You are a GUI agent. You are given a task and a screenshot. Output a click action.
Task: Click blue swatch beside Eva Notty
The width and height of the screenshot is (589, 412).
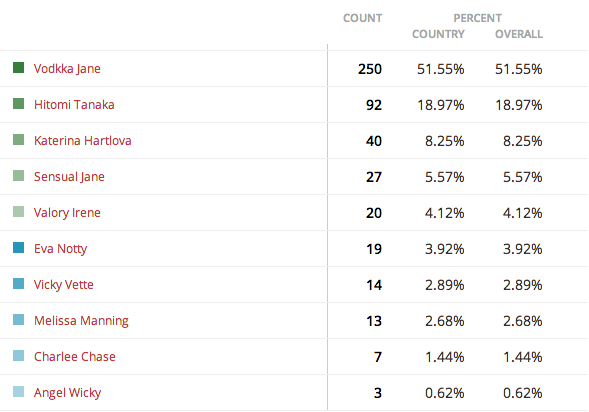tap(18, 248)
